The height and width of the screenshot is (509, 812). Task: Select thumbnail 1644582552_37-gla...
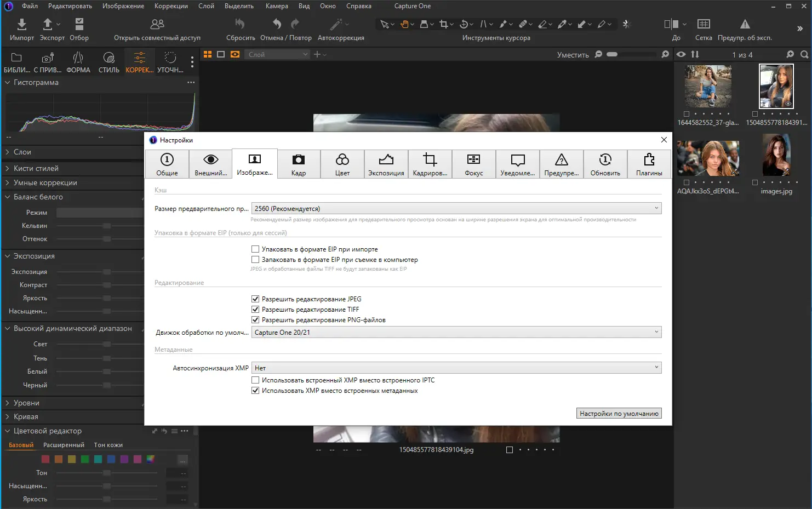(x=708, y=87)
